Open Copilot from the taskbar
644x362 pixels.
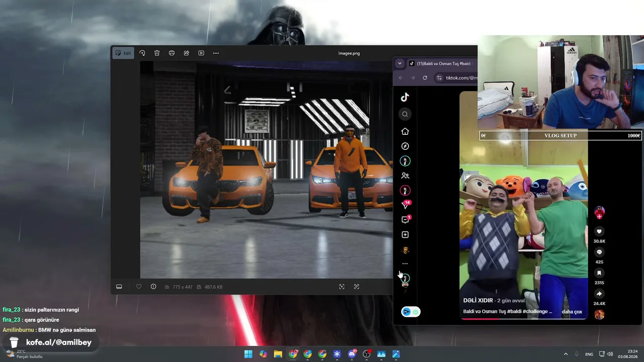click(x=263, y=354)
